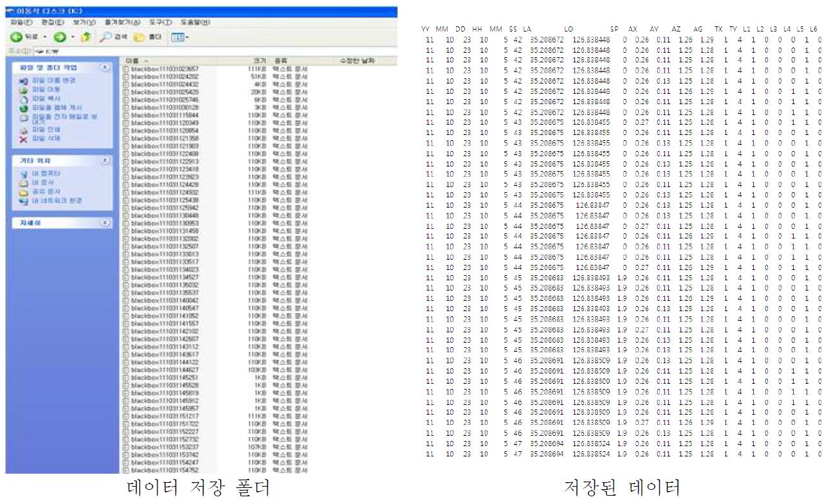Click the red X delete icon in sidebar
The image size is (831, 504).
point(23,138)
